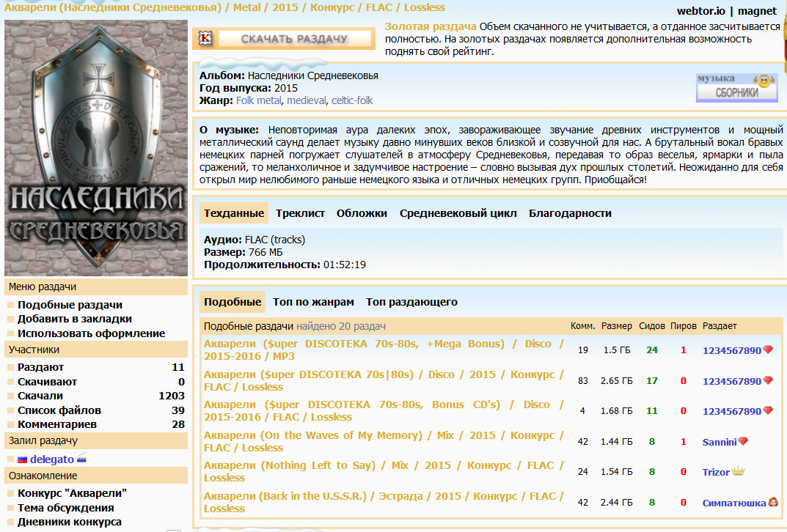787x532 pixels.
Task: Open the Конкурс "Акварели" link
Action: (72, 493)
